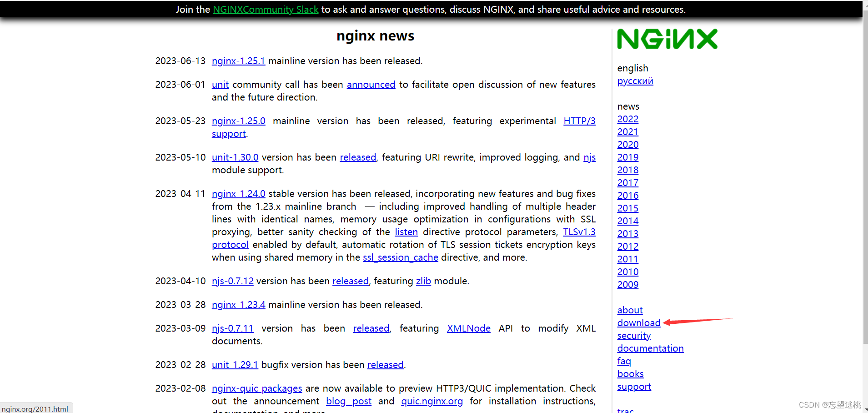The height and width of the screenshot is (413, 868).
Task: Open the security advisories page
Action: click(x=634, y=336)
